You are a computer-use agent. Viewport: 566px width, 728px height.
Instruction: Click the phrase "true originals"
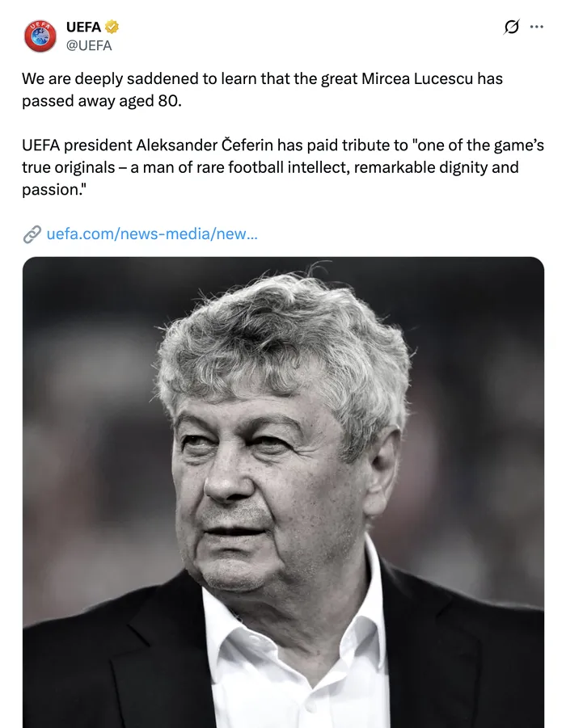[x=74, y=168]
